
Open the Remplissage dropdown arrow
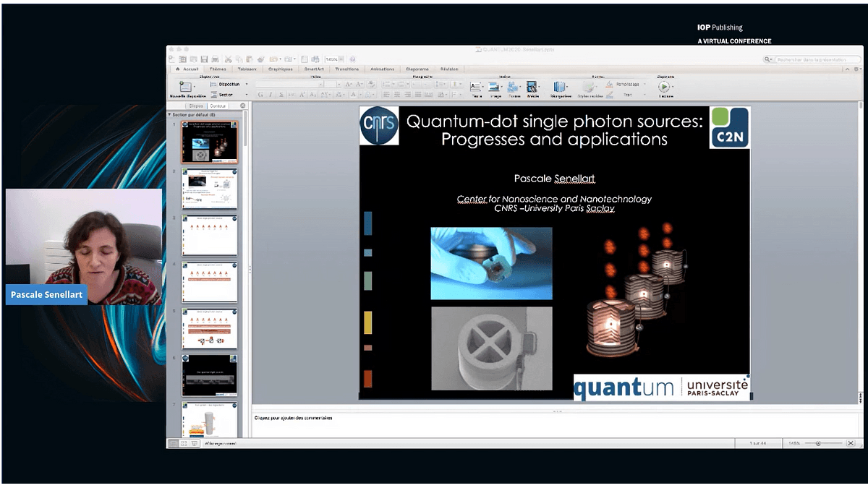click(x=644, y=84)
